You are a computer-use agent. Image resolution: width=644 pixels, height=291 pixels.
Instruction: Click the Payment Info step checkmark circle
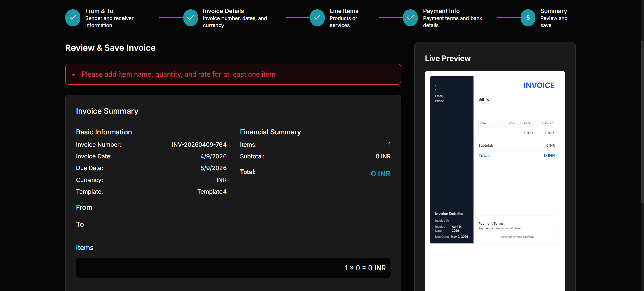click(410, 18)
